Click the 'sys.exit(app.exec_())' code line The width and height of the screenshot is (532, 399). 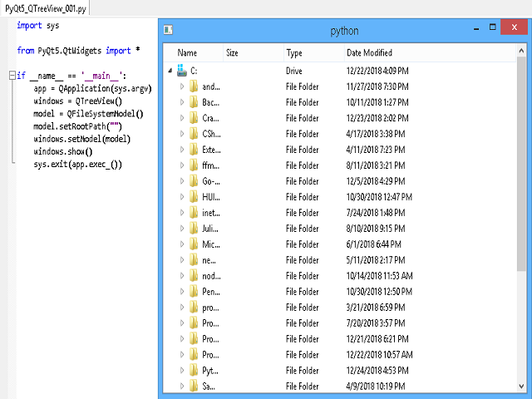77,165
